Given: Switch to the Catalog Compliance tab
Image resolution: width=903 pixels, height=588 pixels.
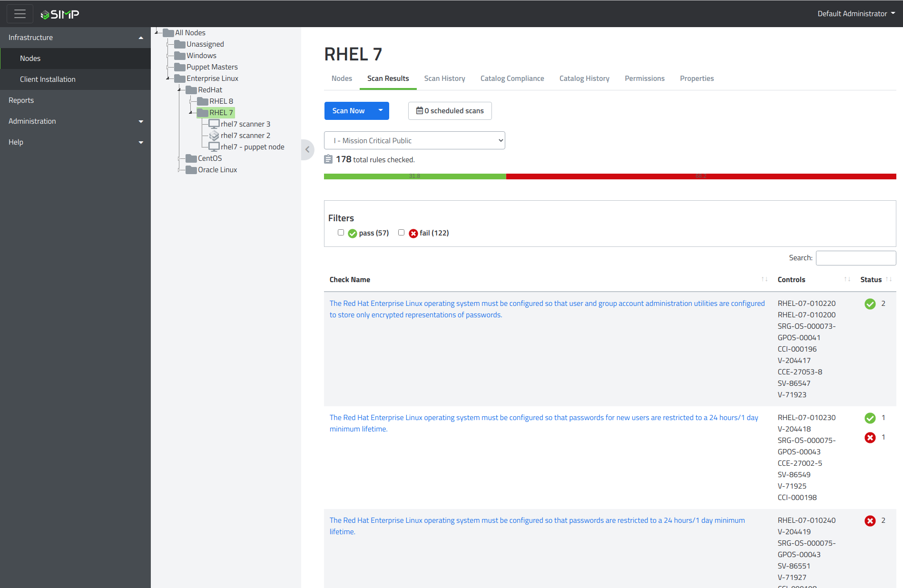Looking at the screenshot, I should tap(512, 78).
